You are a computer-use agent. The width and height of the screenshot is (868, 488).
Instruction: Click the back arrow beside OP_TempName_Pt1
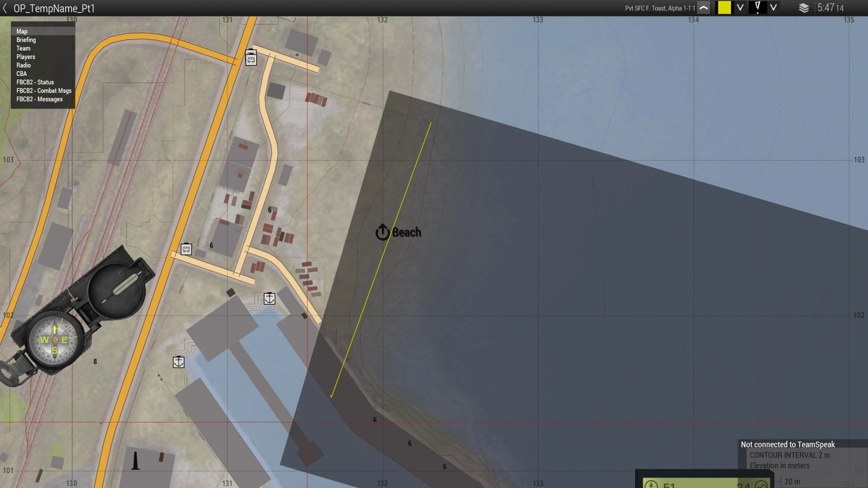pos(5,8)
